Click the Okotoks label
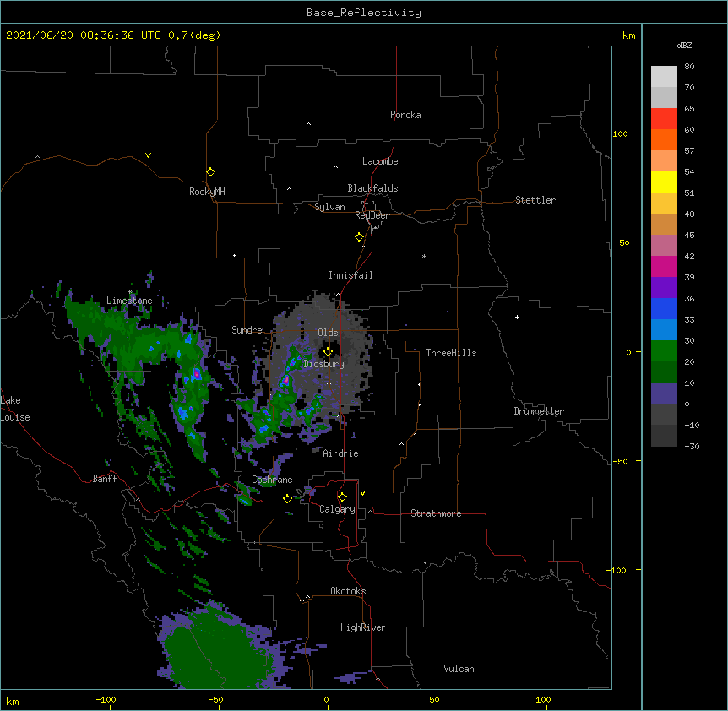The image size is (728, 711). tap(348, 591)
